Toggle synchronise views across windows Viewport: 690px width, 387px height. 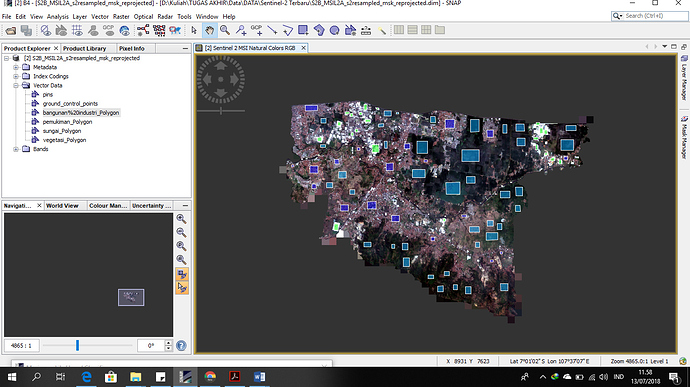click(182, 274)
